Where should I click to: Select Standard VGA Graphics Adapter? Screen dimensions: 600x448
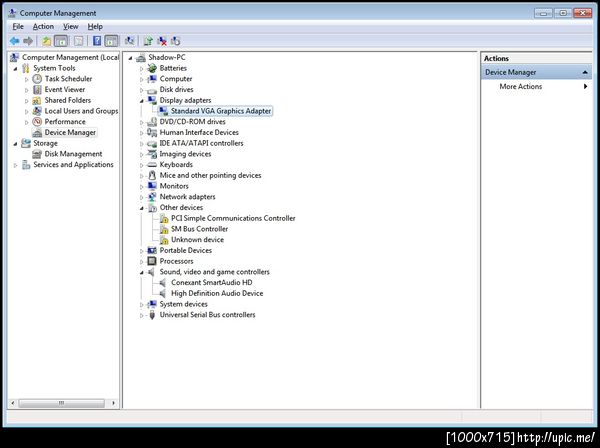click(x=221, y=111)
